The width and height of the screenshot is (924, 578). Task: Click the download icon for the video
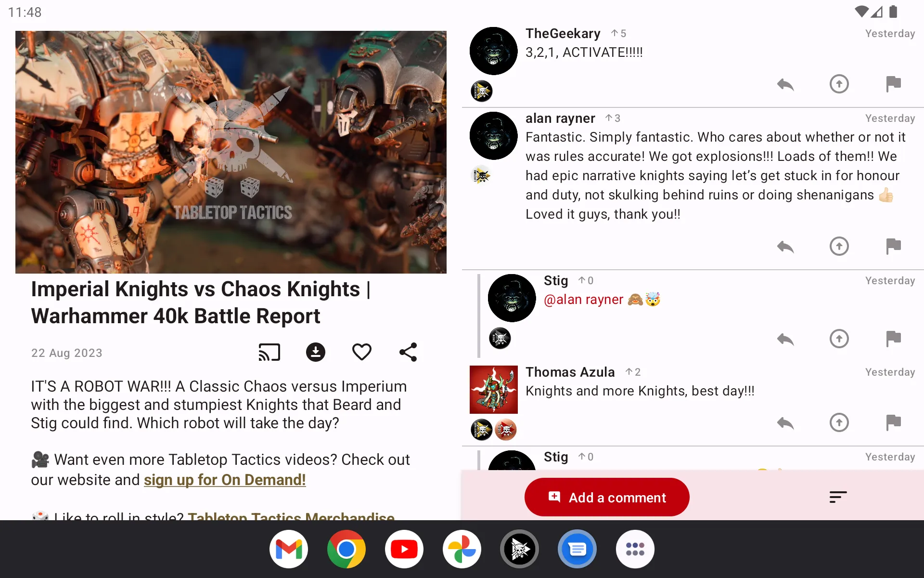pos(315,352)
